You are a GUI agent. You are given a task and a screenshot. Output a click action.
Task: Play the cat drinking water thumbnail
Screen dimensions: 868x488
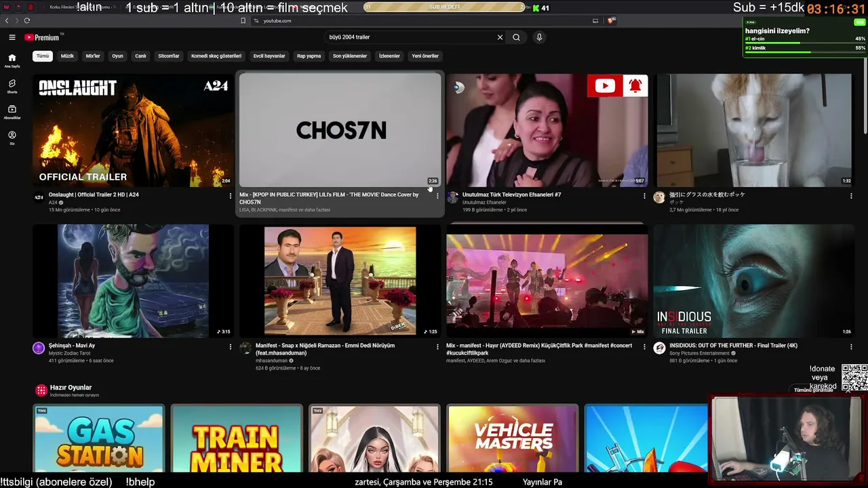pyautogui.click(x=753, y=130)
